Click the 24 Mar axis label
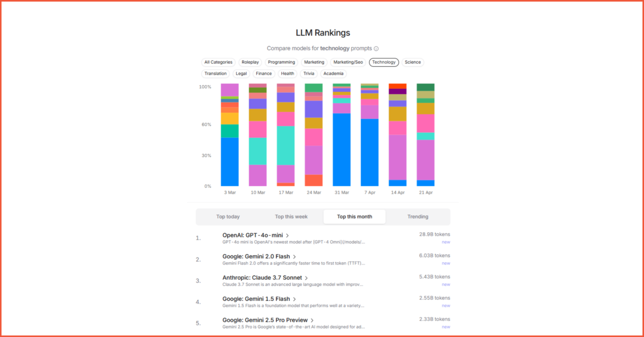The image size is (644, 337). 314,193
